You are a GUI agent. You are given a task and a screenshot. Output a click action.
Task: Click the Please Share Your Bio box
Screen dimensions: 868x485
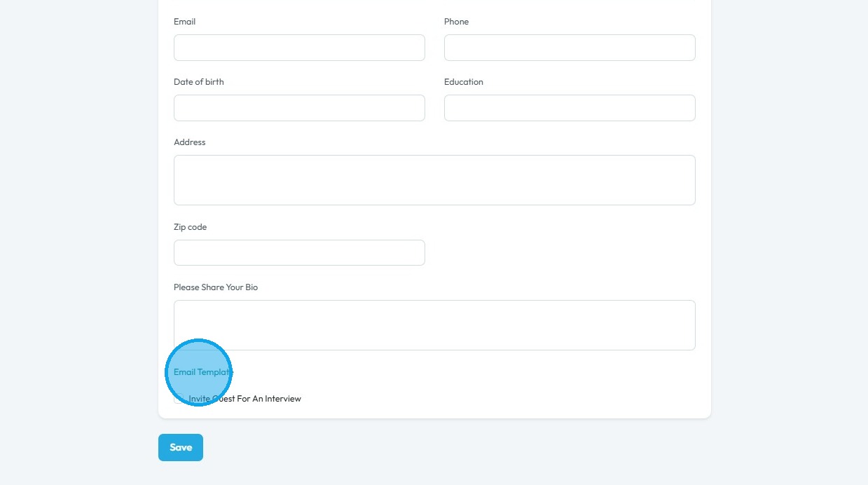[x=434, y=325]
